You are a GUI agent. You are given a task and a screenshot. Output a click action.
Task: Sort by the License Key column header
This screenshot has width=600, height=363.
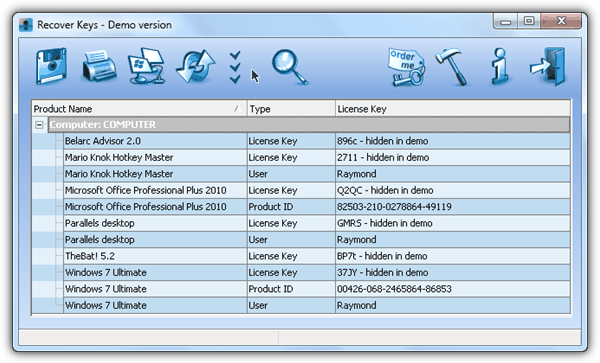[x=453, y=109]
